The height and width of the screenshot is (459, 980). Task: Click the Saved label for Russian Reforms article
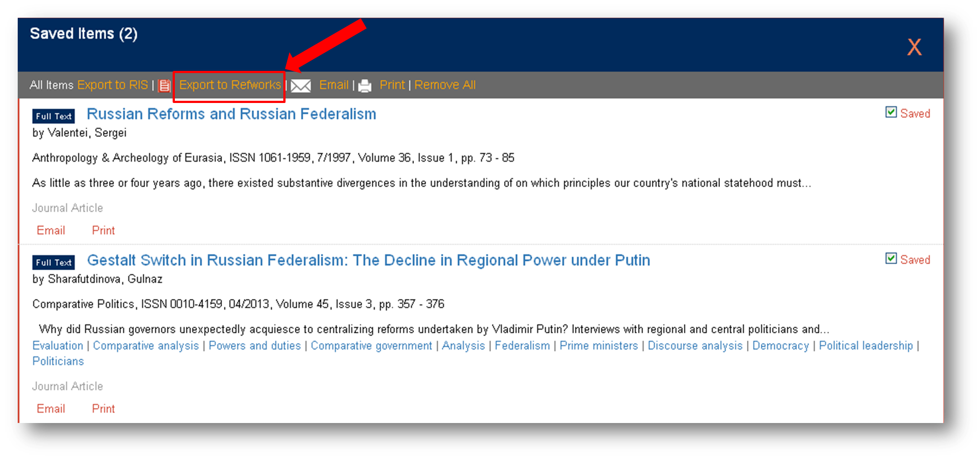point(915,114)
